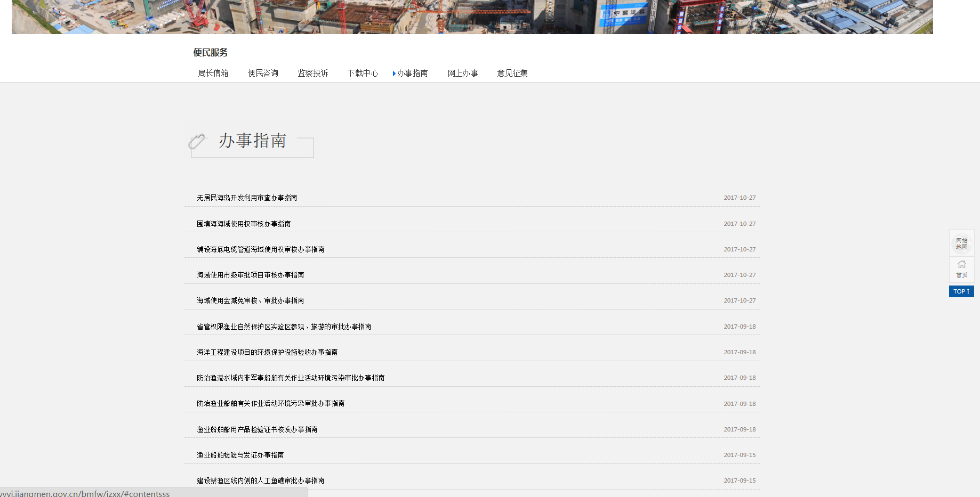The width and height of the screenshot is (980, 497).
Task: Select the active 办事指南 tab
Action: (412, 73)
